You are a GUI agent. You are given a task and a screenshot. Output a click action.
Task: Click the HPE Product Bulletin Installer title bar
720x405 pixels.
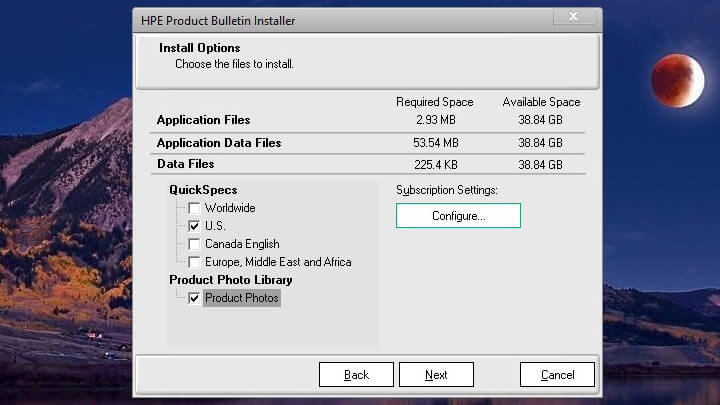(300, 20)
